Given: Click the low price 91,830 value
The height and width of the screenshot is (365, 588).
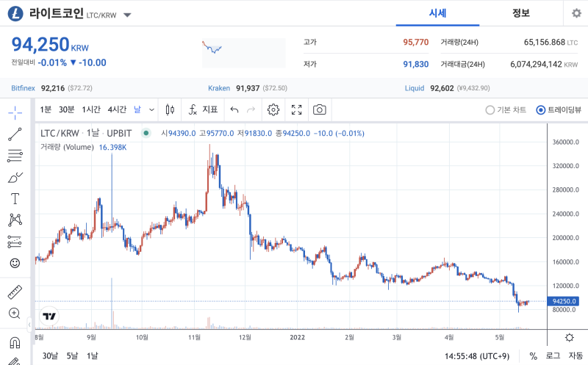Looking at the screenshot, I should pos(415,65).
